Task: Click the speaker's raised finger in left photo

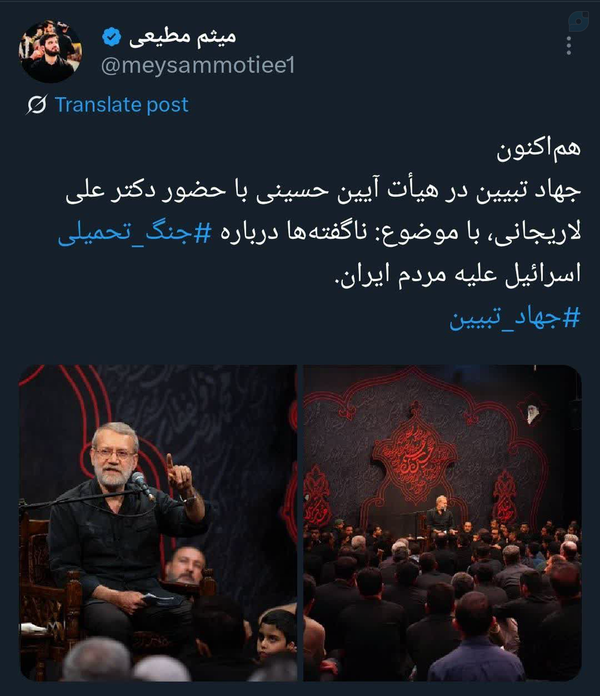Action: pyautogui.click(x=170, y=463)
